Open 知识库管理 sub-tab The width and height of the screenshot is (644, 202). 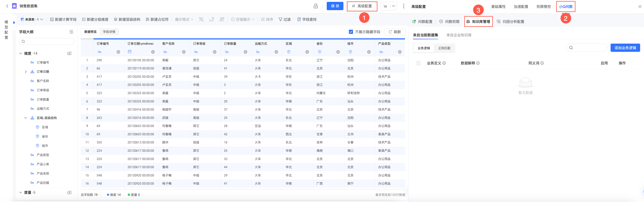coord(478,21)
